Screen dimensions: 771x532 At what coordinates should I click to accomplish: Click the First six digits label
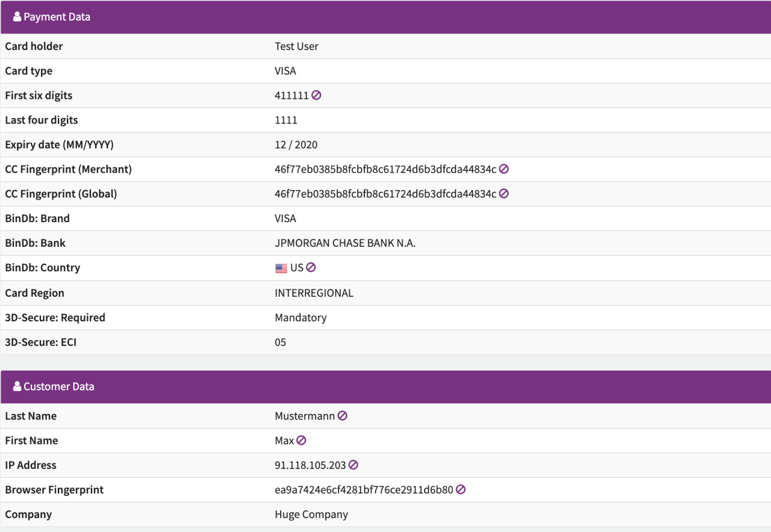[x=39, y=96]
